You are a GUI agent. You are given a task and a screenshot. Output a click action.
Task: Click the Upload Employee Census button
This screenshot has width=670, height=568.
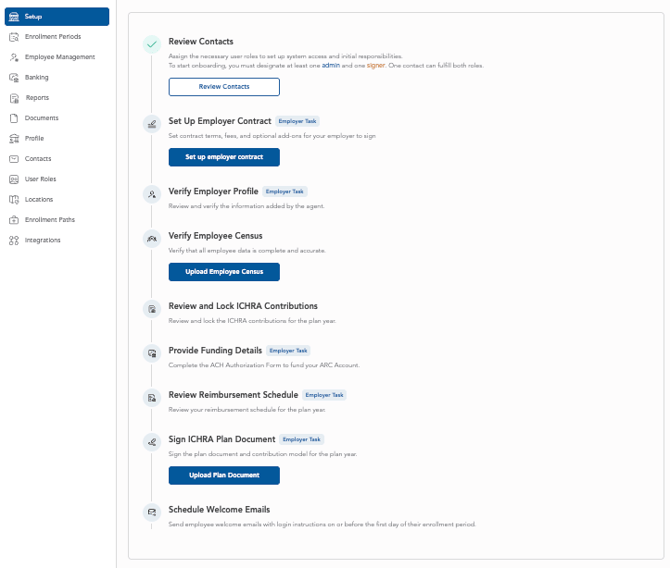(x=224, y=272)
